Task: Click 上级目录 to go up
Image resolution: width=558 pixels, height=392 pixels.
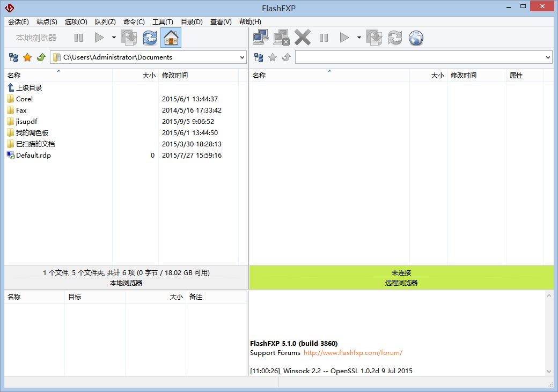Action: 28,88
